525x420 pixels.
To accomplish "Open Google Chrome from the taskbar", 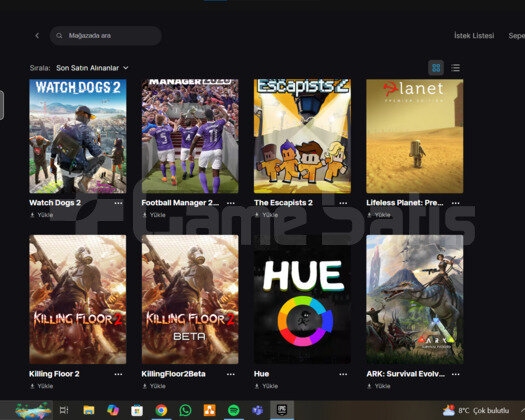I will 161,410.
